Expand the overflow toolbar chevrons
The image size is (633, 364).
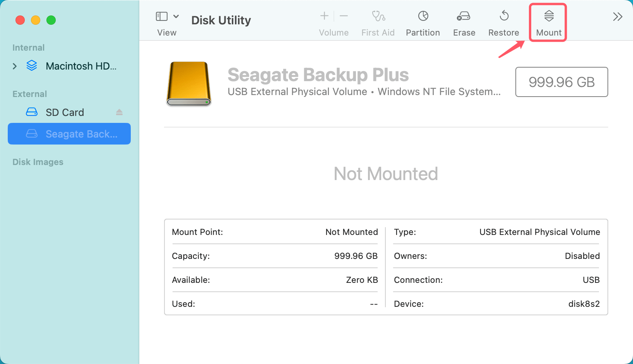[x=618, y=16]
